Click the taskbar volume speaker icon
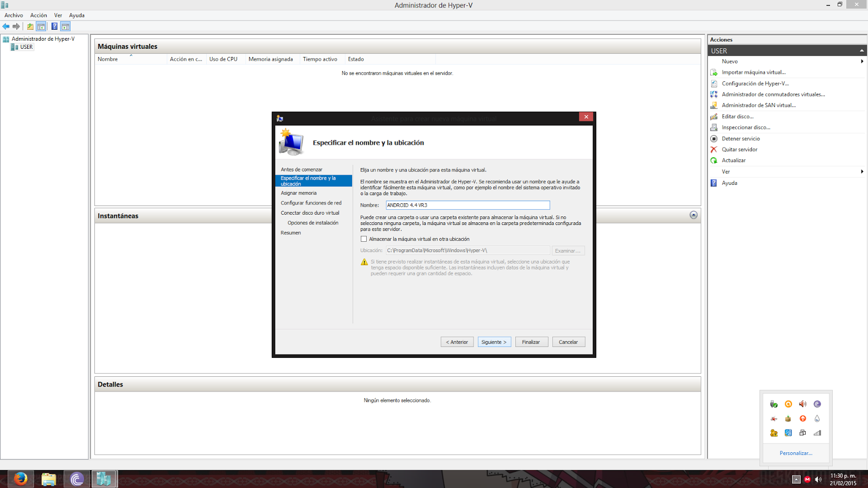The image size is (868, 488). [x=818, y=479]
